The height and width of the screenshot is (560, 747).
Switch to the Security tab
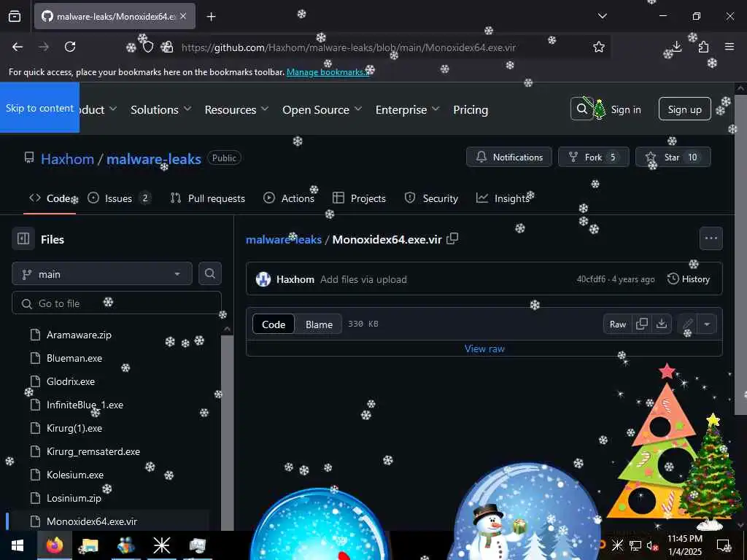(x=431, y=198)
